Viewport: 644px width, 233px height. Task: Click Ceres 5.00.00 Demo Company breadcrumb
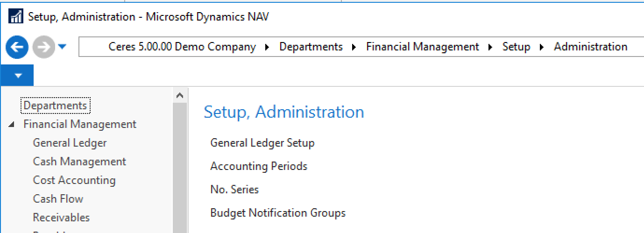[x=182, y=47]
